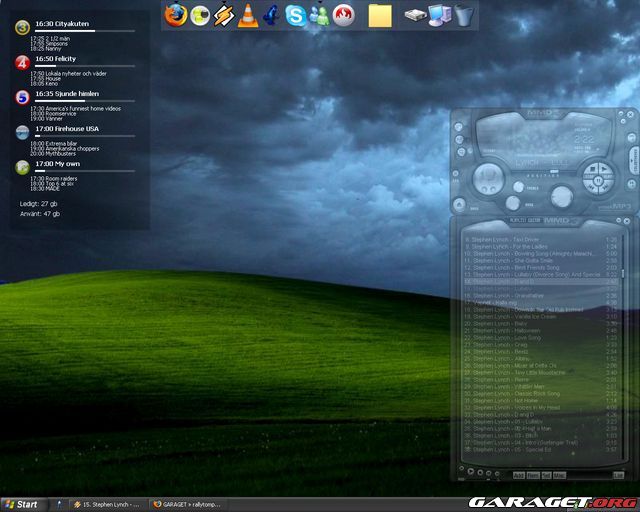The width and height of the screenshot is (640, 512).
Task: Open MSN Messenger buddies icon
Action: click(320, 14)
